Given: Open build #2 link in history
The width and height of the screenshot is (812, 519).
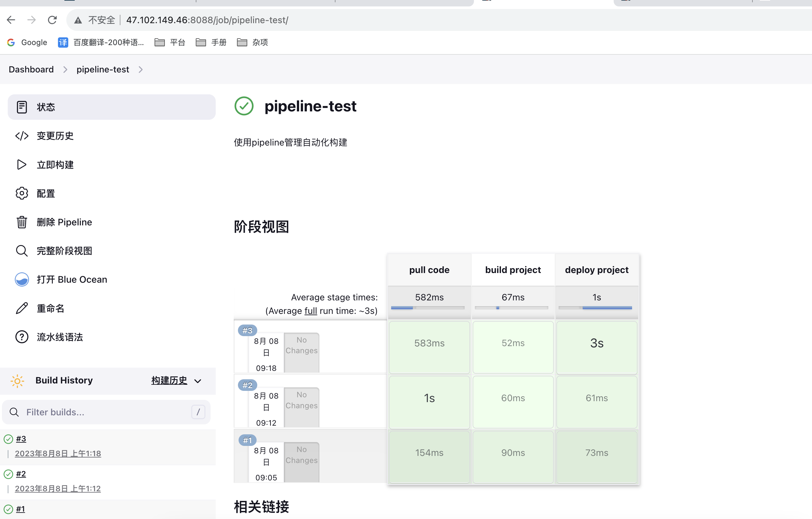Looking at the screenshot, I should (21, 474).
